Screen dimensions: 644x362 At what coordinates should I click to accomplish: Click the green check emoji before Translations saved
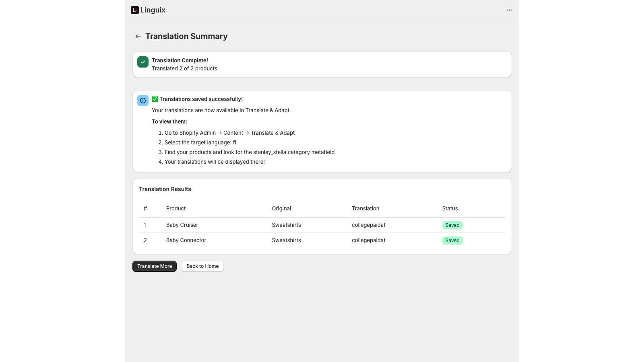tap(155, 99)
